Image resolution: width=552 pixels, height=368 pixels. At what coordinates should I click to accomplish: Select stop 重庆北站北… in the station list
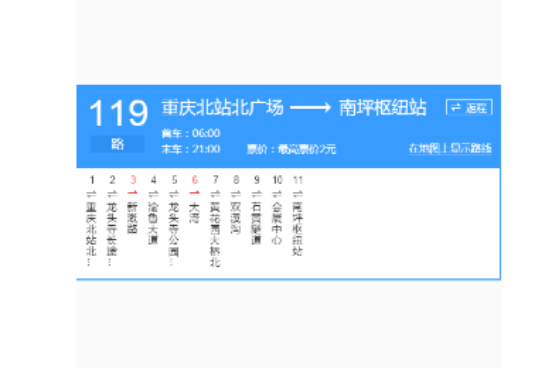pos(92,234)
